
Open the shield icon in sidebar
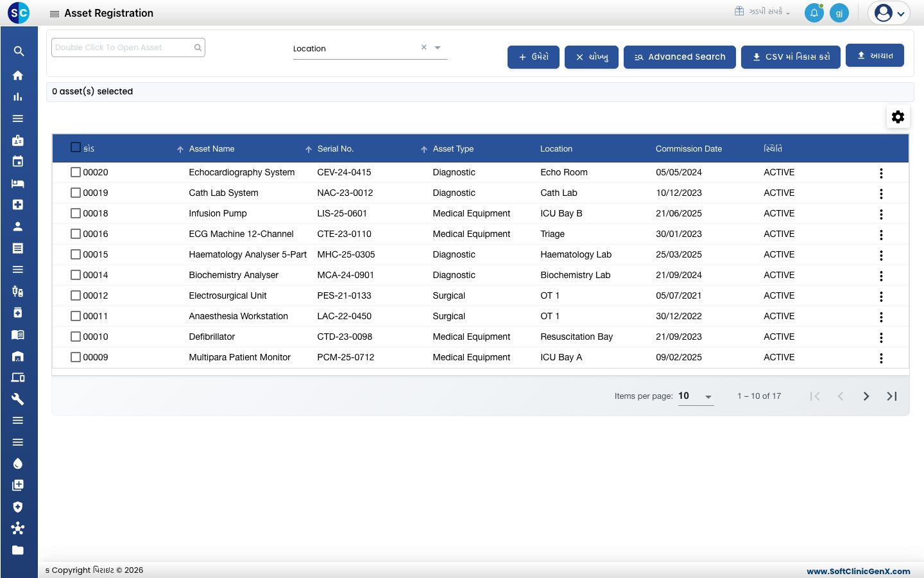[x=18, y=507]
